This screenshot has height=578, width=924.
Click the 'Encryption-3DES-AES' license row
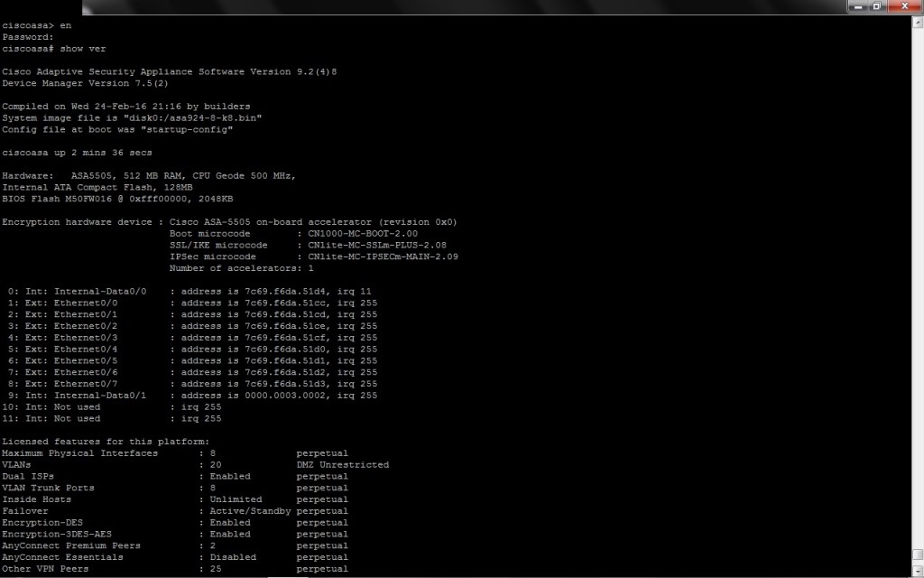[x=175, y=534]
